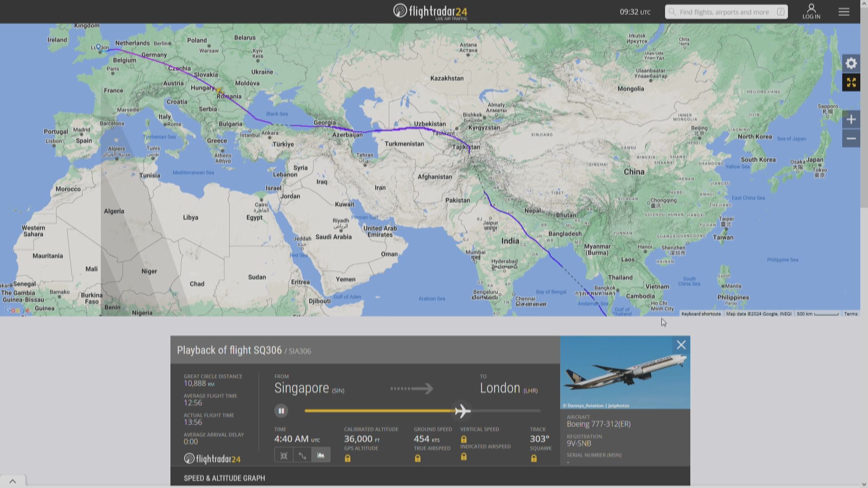Click the Playback of flight SQ306 title
868x488 pixels.
(229, 350)
